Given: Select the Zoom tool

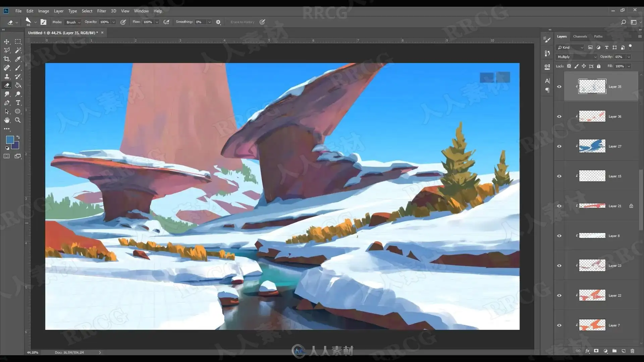Looking at the screenshot, I should [18, 120].
